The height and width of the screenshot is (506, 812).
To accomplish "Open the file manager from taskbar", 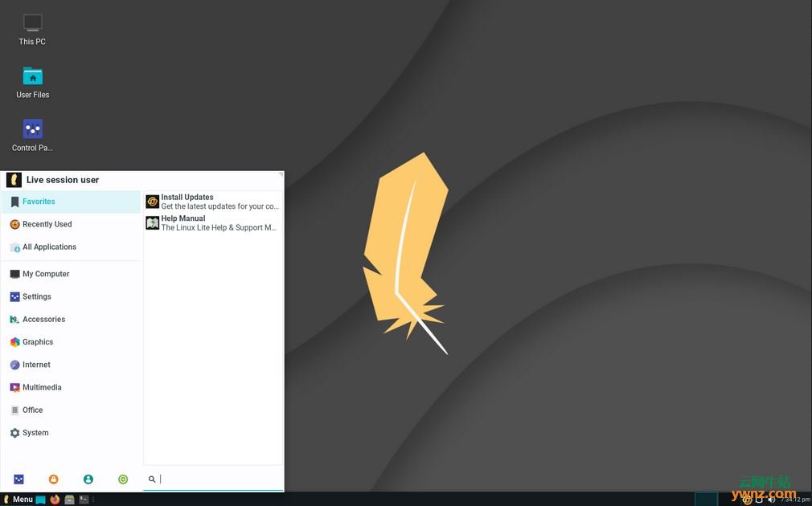I will tap(69, 500).
